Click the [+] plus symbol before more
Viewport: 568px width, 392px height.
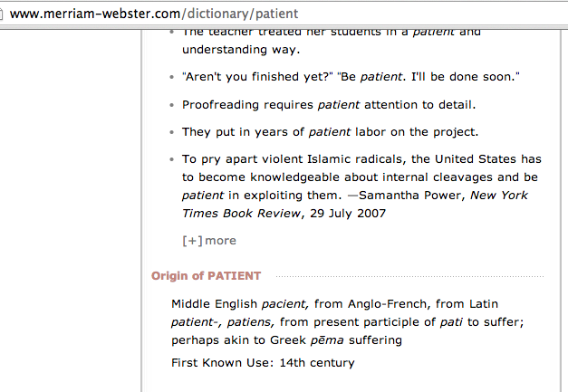192,240
